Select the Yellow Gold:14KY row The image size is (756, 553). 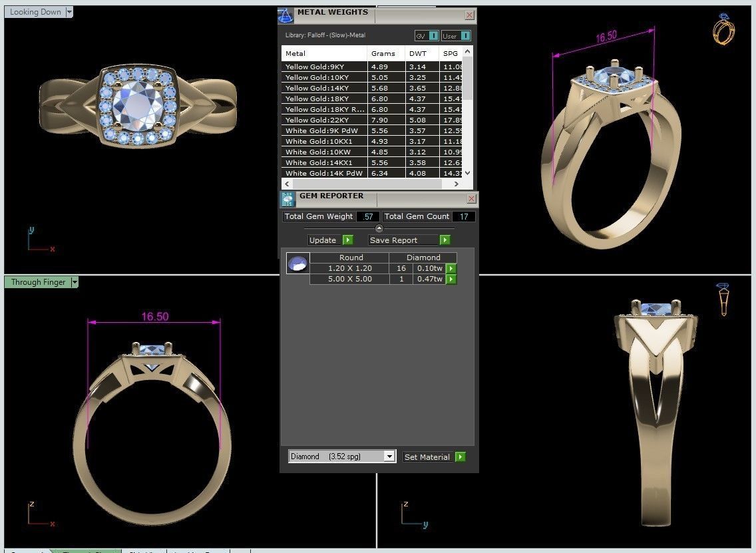click(372, 88)
